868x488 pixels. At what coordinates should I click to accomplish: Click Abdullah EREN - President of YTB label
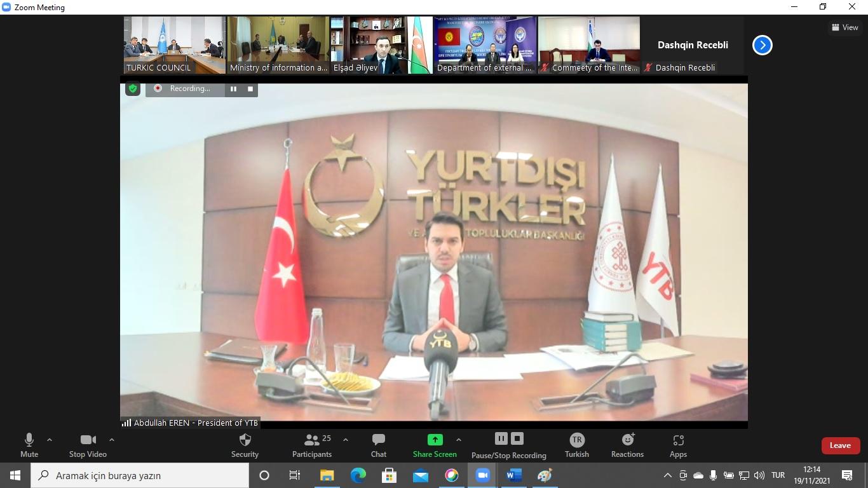[x=196, y=423]
